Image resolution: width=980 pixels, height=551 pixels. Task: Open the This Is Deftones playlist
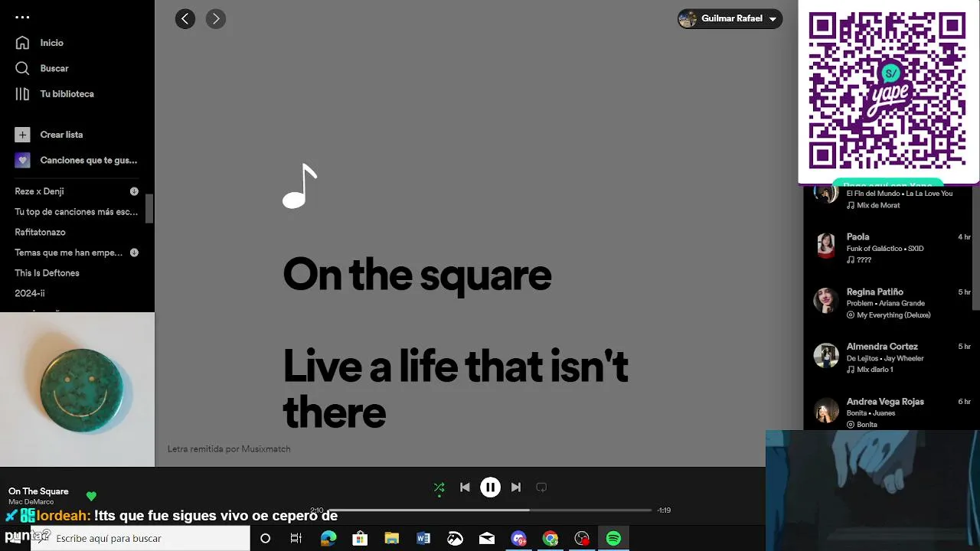[x=47, y=273]
